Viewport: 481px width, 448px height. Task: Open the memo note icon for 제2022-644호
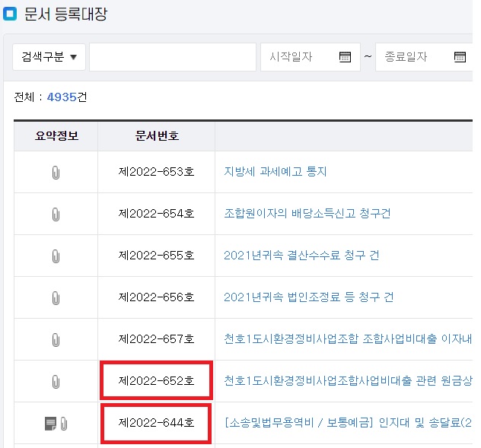[50, 424]
